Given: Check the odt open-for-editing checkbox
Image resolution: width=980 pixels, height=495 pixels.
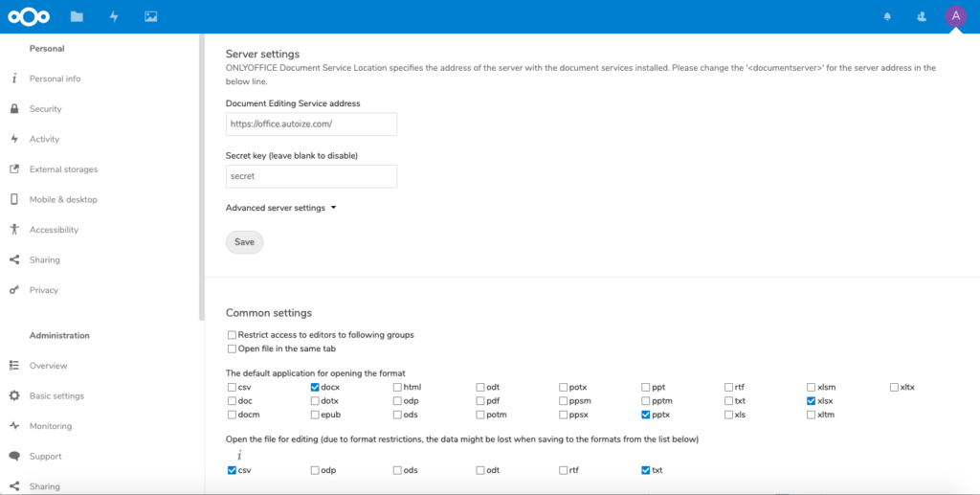Looking at the screenshot, I should 480,471.
